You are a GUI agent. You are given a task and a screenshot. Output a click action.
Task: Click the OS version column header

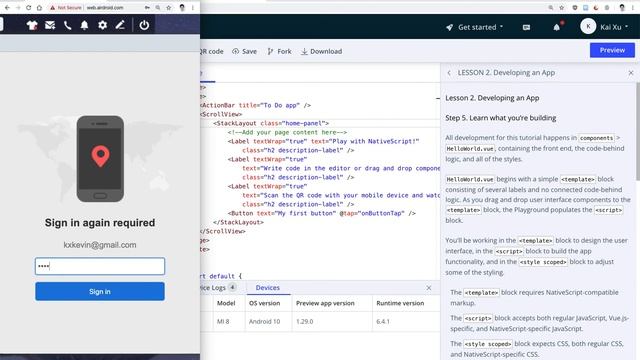[x=264, y=303]
